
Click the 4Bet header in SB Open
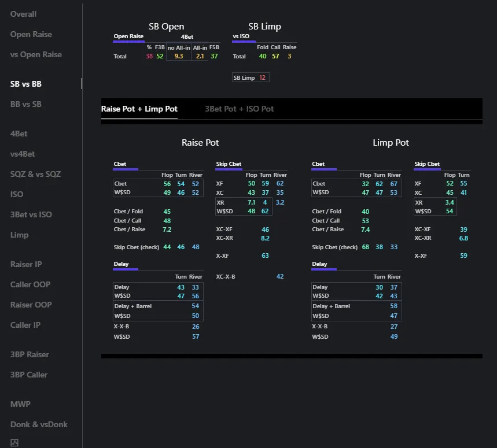click(187, 36)
